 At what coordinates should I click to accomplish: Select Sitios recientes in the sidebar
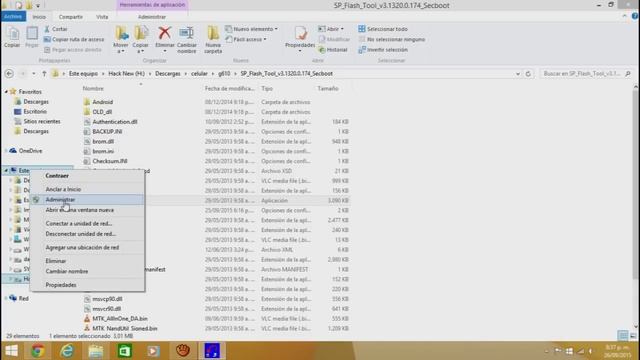tap(42, 121)
